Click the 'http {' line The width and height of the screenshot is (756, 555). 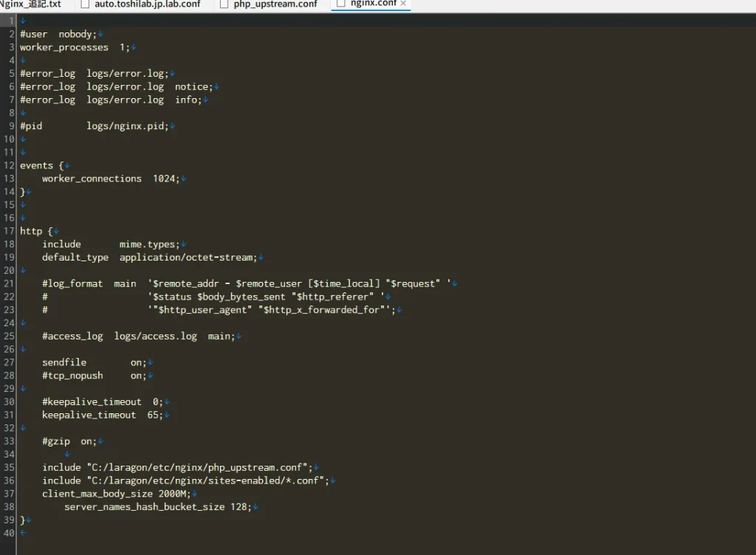pyautogui.click(x=36, y=231)
